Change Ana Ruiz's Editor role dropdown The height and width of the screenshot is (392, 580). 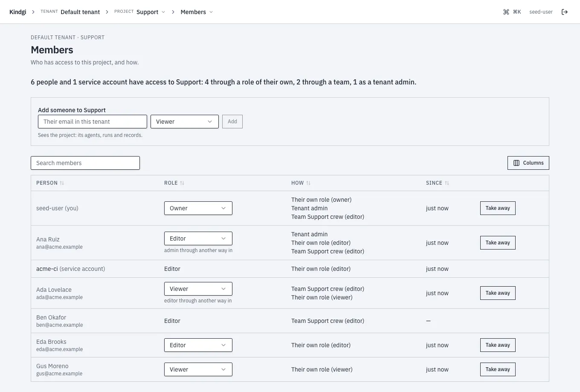(x=198, y=238)
